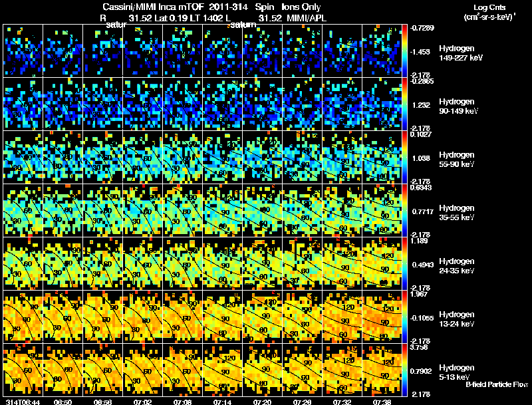Select the 24-35 keV panel at 07:08
This screenshot has width=532, height=405.
coord(182,263)
